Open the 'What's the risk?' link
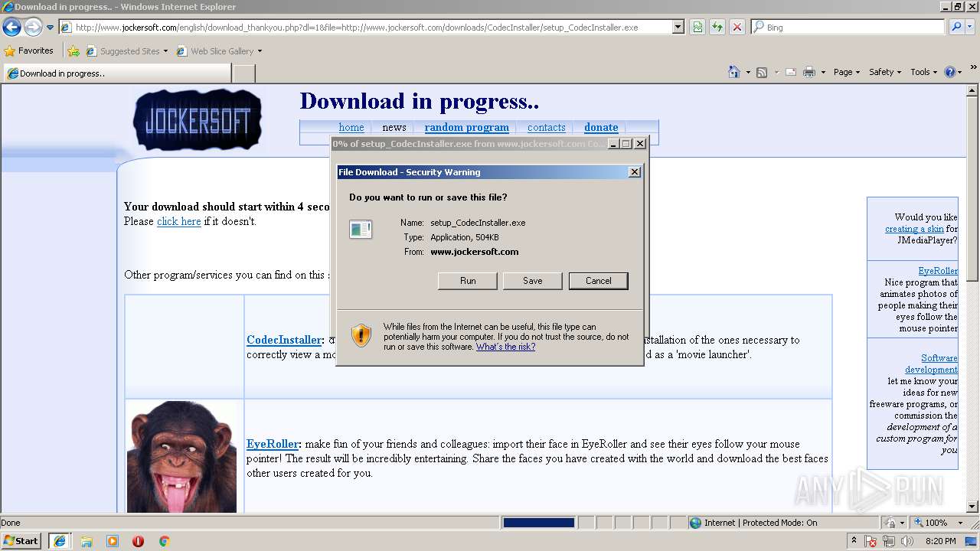This screenshot has width=980, height=551. point(506,347)
